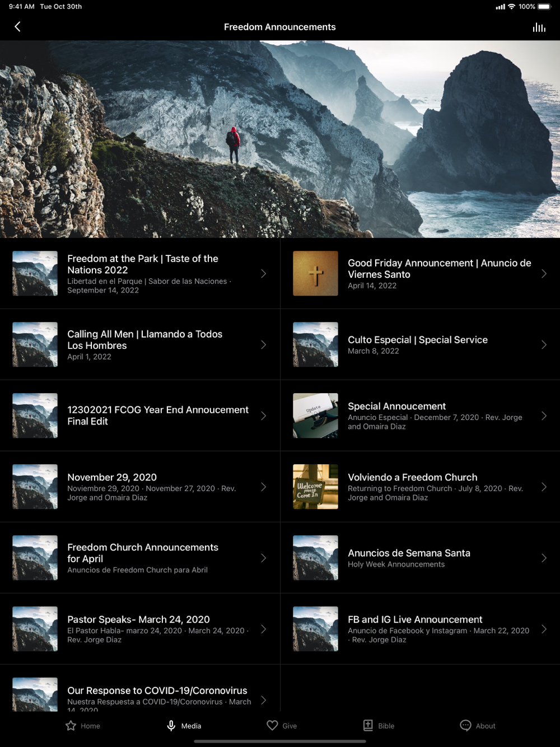560x747 pixels.
Task: Tap the mountain hiker banner image
Action: (280, 139)
